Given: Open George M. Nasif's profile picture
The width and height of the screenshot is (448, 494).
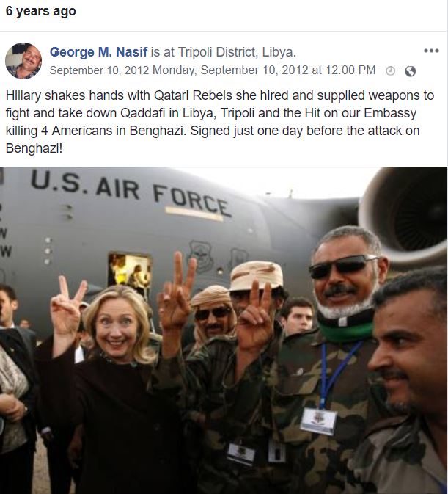Looking at the screenshot, I should [x=23, y=61].
